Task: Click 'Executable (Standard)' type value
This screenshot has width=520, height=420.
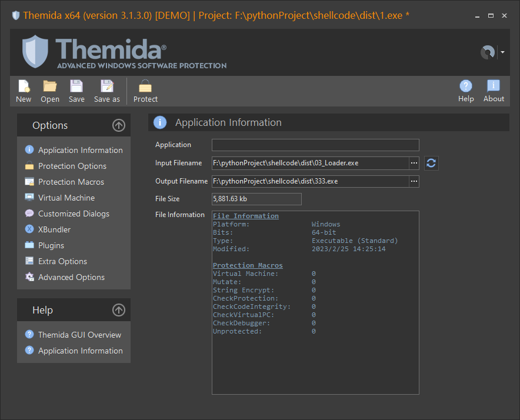Action: click(x=355, y=241)
